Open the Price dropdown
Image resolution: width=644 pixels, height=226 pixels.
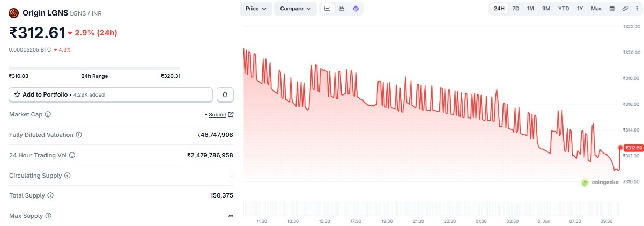click(x=256, y=9)
